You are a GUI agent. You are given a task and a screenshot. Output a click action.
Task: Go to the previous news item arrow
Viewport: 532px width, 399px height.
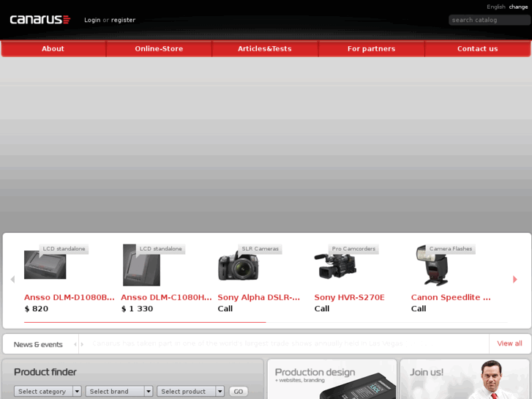click(75, 344)
